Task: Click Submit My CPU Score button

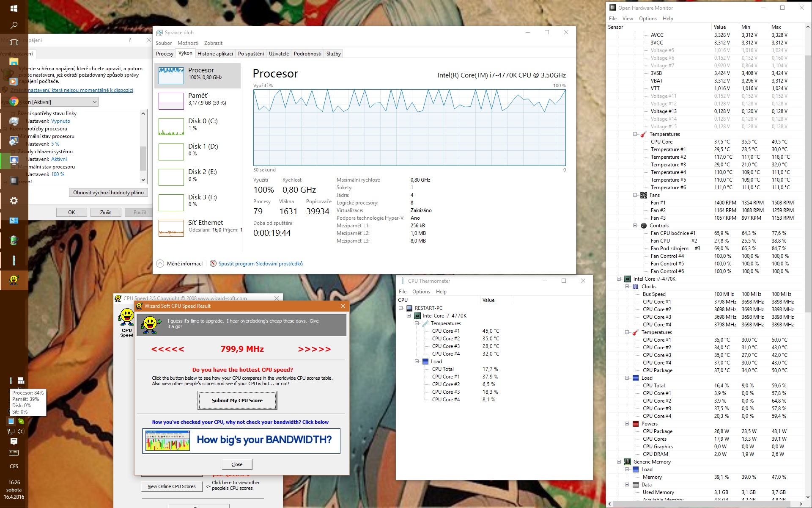Action: coord(237,400)
